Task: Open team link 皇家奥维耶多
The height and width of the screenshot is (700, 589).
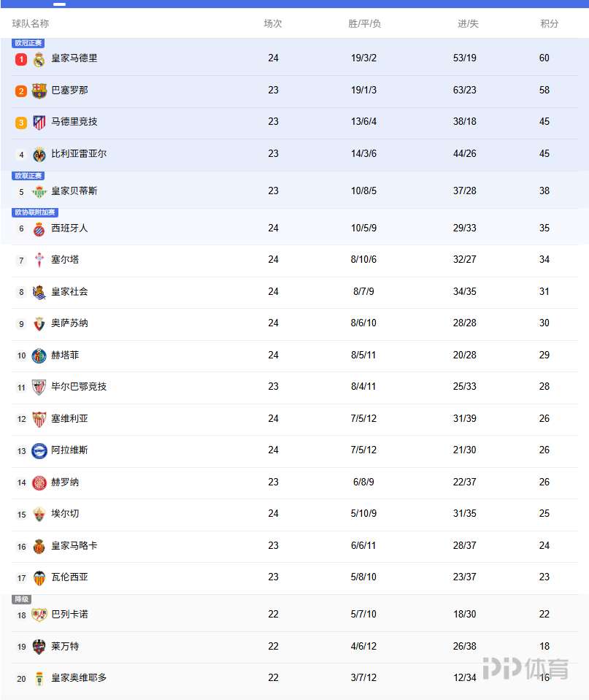Action: click(79, 678)
